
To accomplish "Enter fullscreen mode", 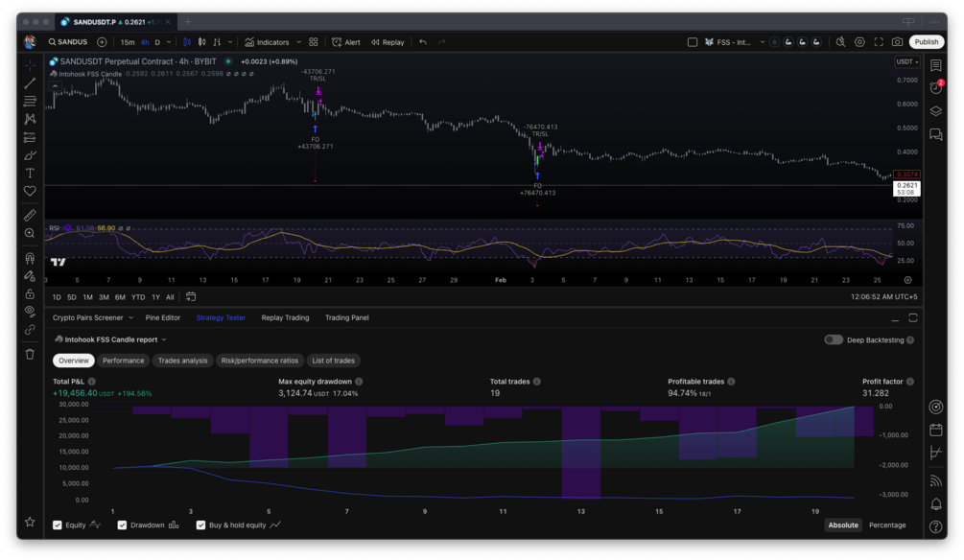I will click(x=879, y=42).
